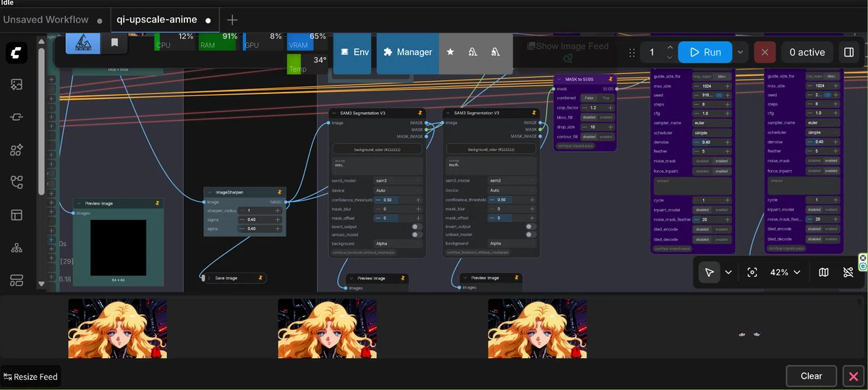Image resolution: width=868 pixels, height=390 pixels.
Task: Click the Cancel current run button
Action: pyautogui.click(x=765, y=52)
